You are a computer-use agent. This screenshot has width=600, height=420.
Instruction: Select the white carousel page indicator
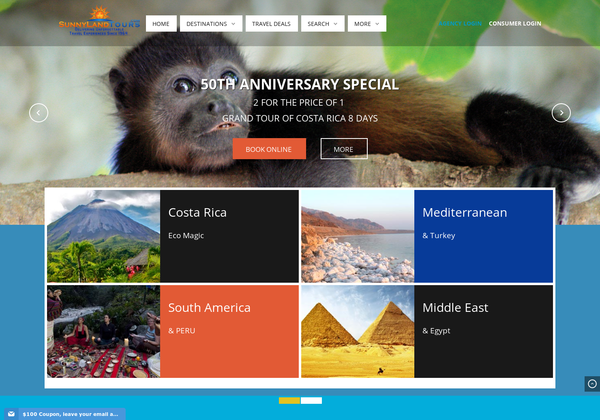coord(311,400)
